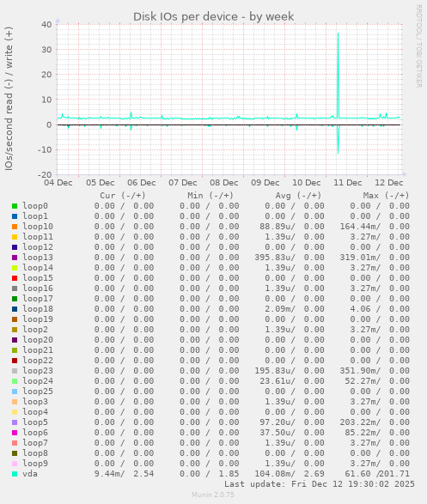Click the 'loop9' legend label
This screenshot has height=504, width=427.
(35, 463)
